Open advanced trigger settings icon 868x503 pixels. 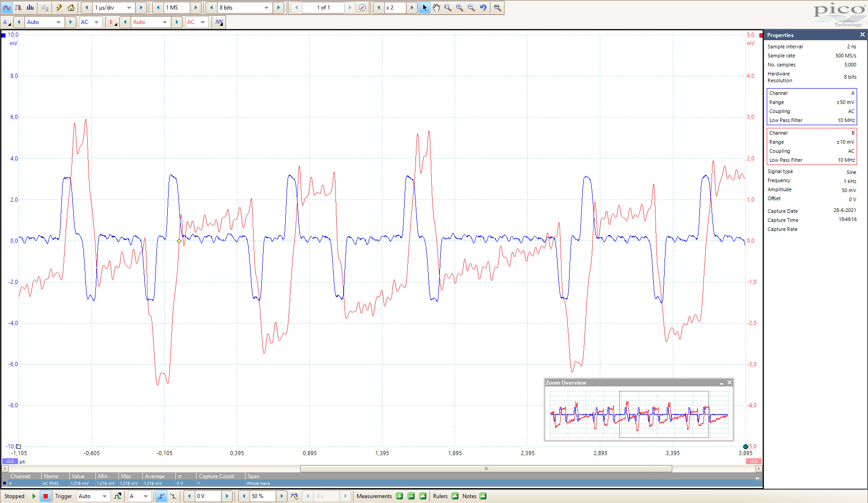pyautogui.click(x=118, y=496)
